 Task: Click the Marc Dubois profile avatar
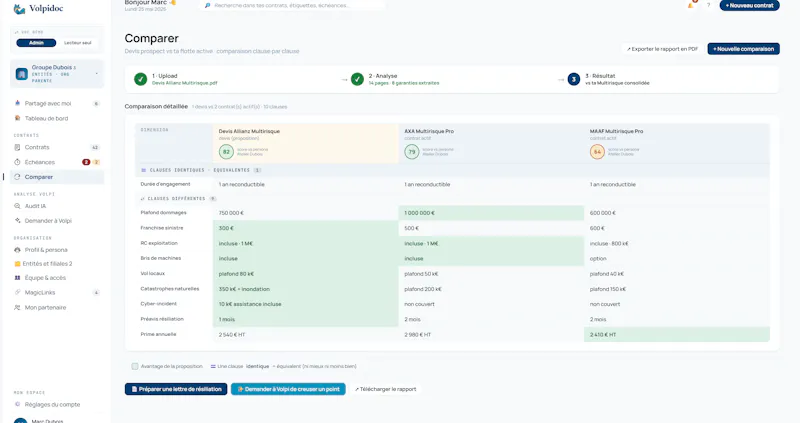20,420
